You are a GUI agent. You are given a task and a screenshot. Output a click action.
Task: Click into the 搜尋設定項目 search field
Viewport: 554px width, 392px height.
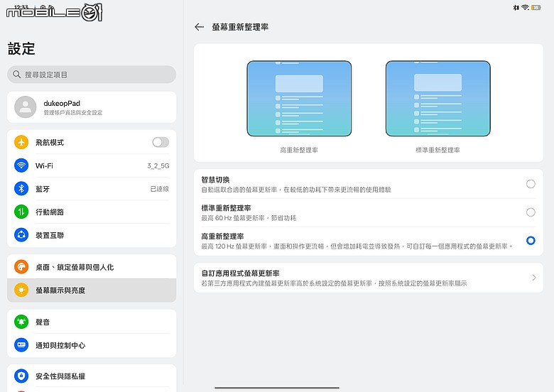92,75
